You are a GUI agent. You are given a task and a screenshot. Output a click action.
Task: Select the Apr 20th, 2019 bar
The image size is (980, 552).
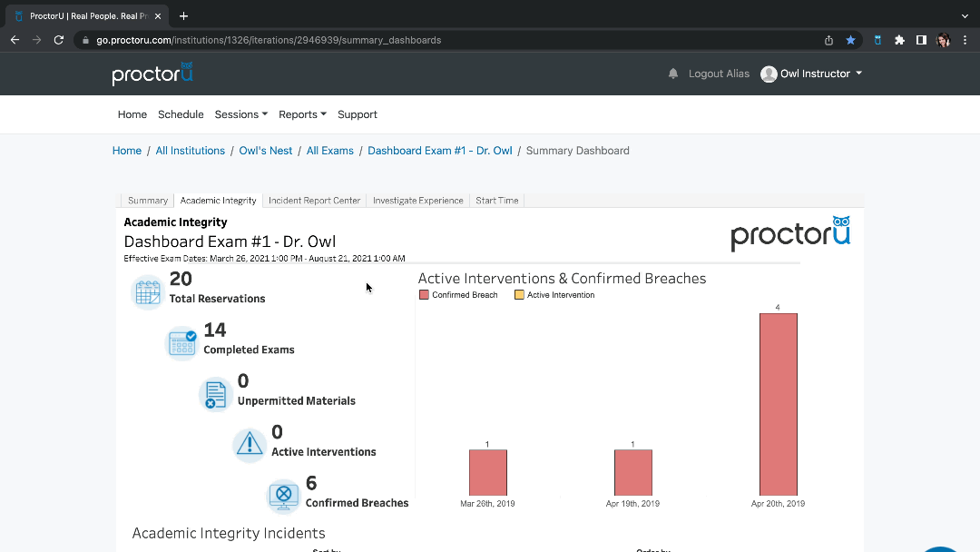point(779,404)
